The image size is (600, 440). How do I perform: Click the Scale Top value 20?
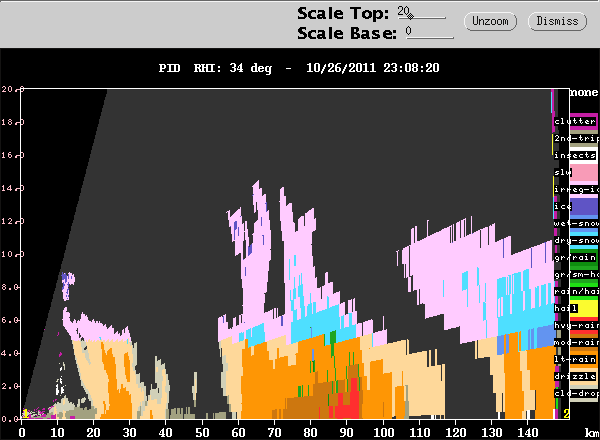pos(403,11)
